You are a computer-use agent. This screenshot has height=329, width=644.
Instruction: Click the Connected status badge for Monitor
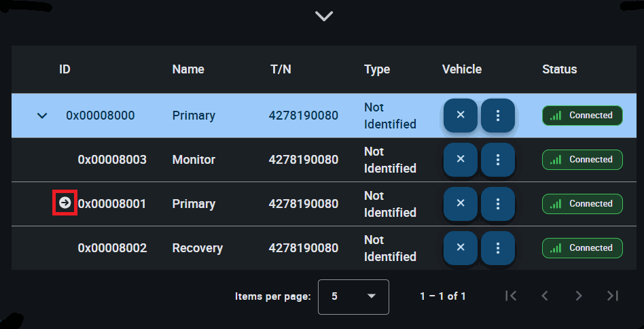tap(582, 160)
